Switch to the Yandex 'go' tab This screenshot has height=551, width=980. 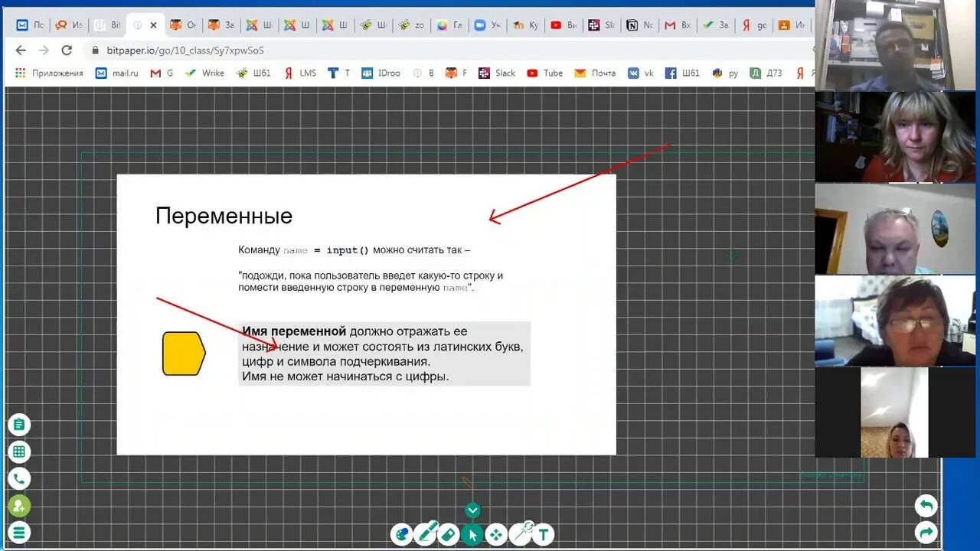754,25
